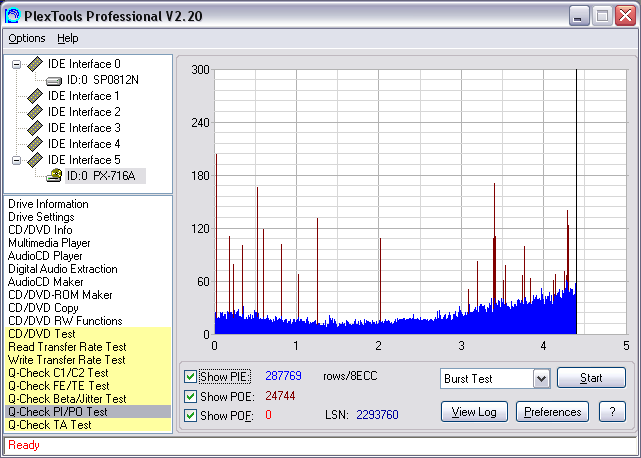Uncheck the Show PIE checkbox

(x=190, y=376)
